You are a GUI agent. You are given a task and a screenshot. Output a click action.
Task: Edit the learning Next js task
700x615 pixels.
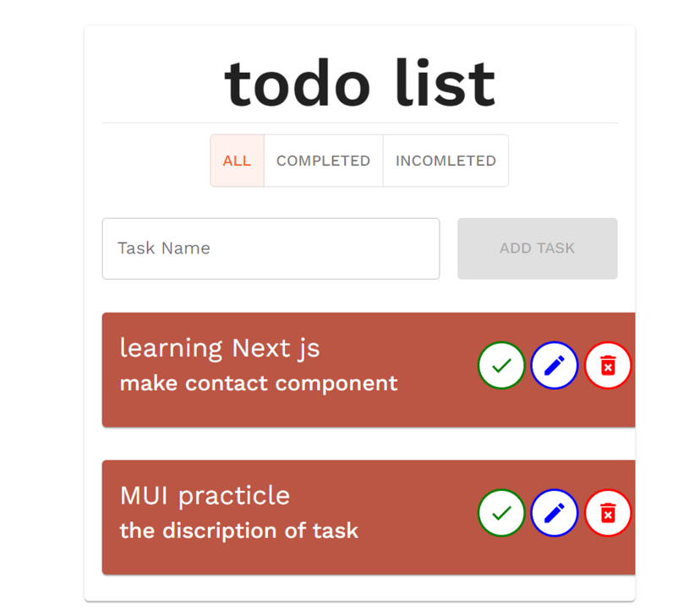[554, 365]
